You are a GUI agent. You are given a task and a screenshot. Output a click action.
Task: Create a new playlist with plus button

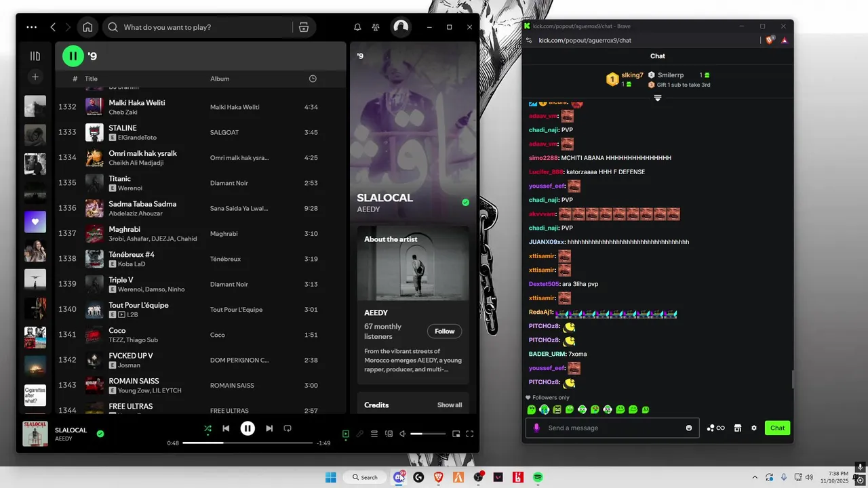pyautogui.click(x=35, y=77)
